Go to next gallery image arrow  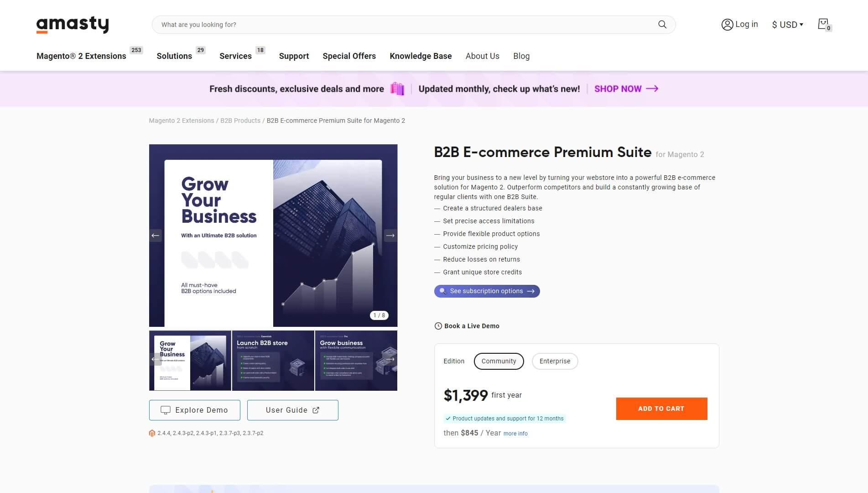tap(390, 236)
